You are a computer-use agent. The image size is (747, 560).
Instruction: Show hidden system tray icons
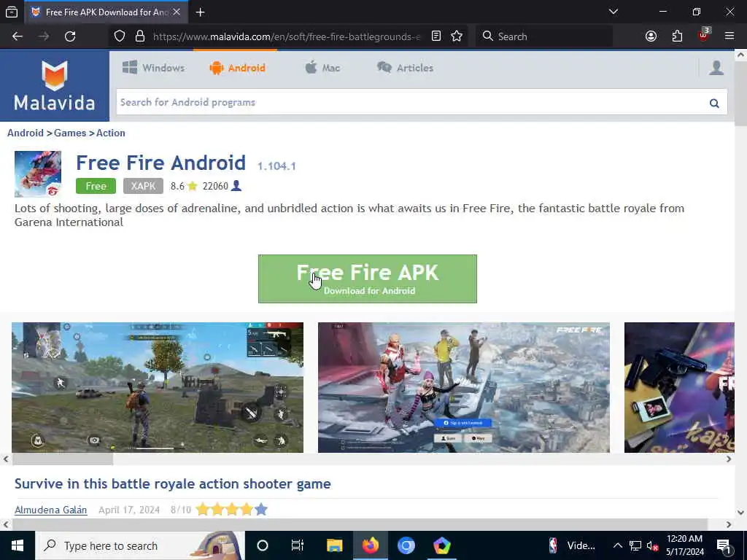coord(617,545)
